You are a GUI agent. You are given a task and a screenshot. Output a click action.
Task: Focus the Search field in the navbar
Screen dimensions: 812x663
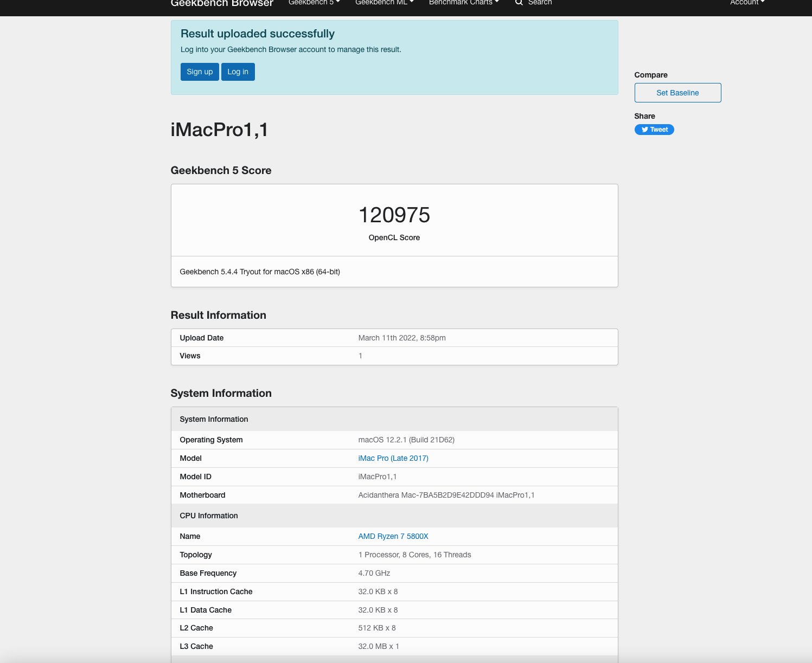tap(540, 3)
